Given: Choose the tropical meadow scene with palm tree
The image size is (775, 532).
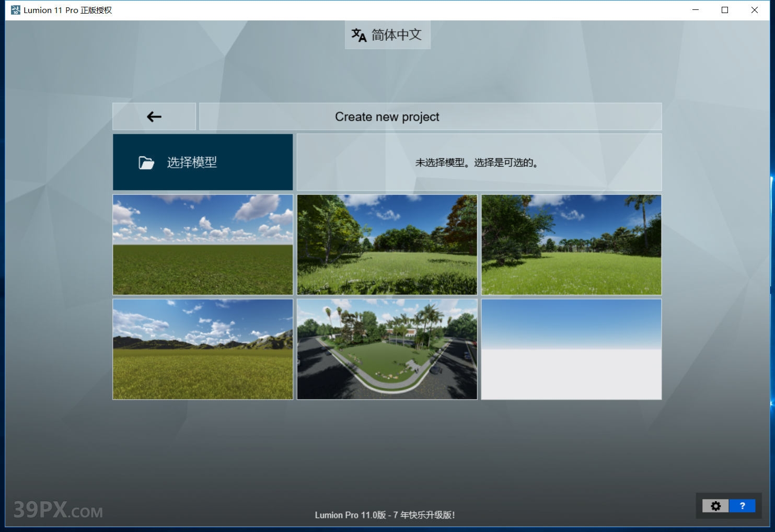Looking at the screenshot, I should (x=571, y=245).
